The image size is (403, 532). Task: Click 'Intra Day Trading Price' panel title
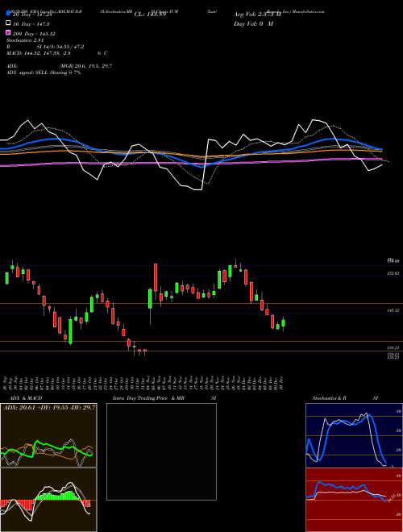tap(140, 398)
